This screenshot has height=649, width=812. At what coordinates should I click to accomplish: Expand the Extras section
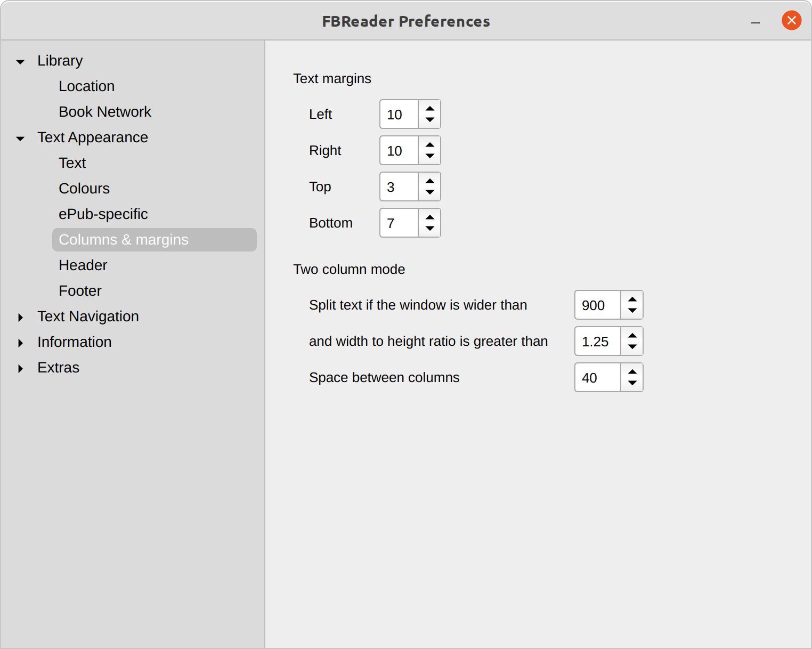[20, 368]
